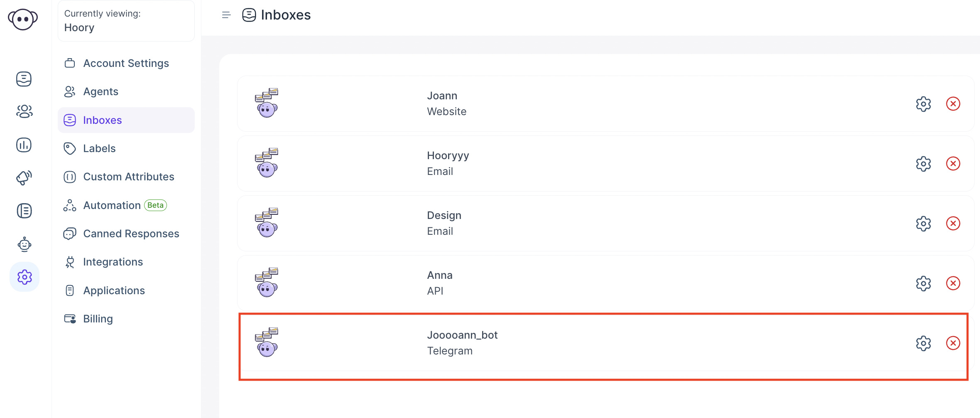980x418 pixels.
Task: Open Campaigns megaphone icon in rail
Action: click(x=24, y=178)
